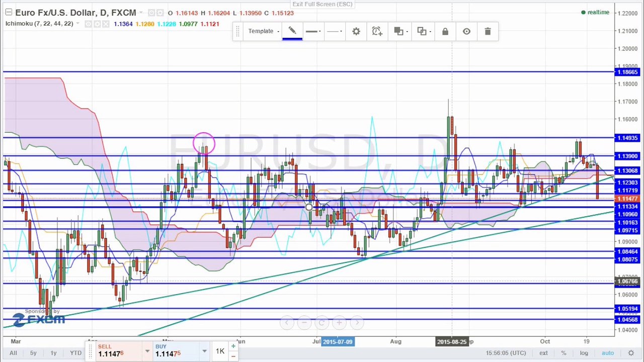Click the Exit Full Screen (ESC) label

coord(323,5)
